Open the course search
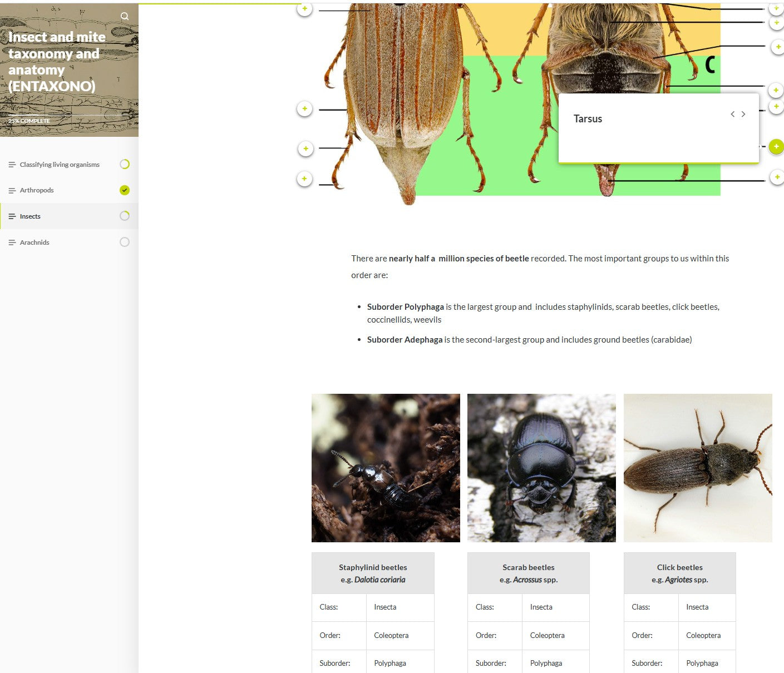 click(125, 16)
